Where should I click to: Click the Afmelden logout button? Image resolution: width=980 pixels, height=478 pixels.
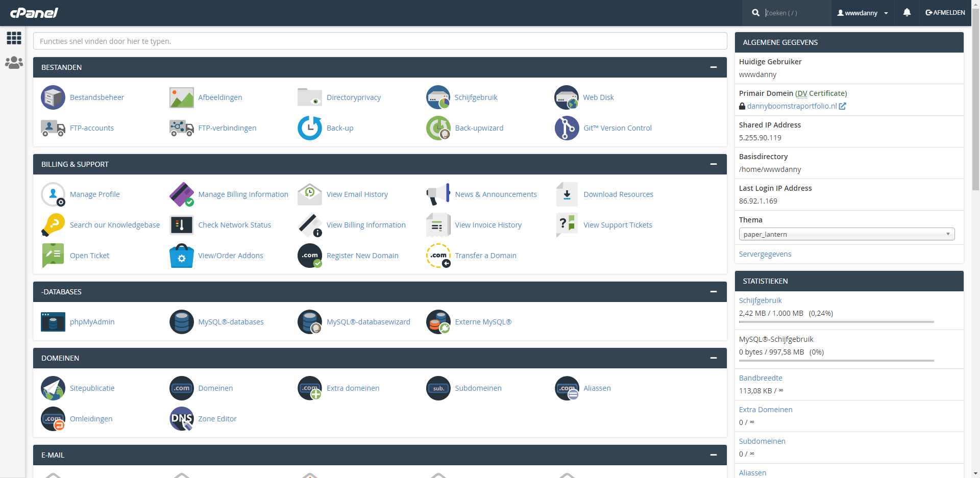[945, 13]
